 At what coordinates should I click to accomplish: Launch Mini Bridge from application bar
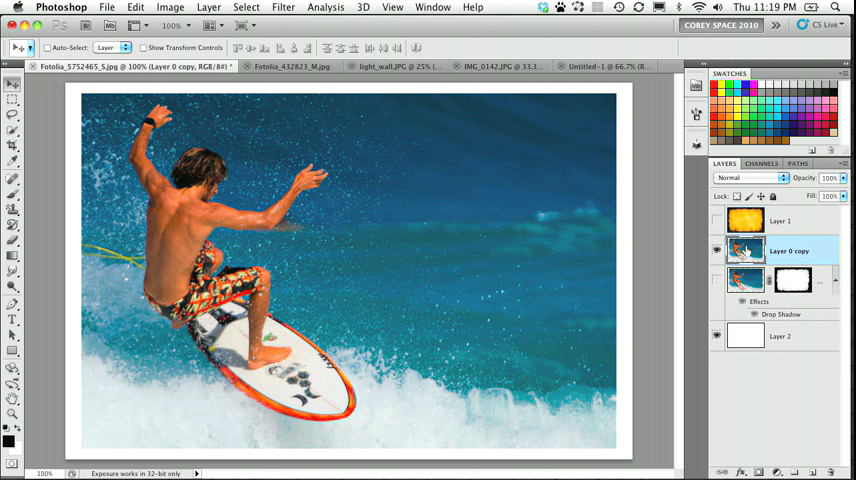point(110,26)
